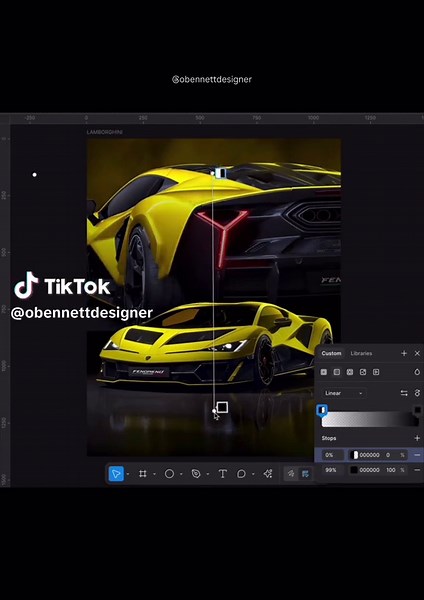Viewport: 424px width, 600px height.
Task: Flip the gradient direction
Action: 404,393
